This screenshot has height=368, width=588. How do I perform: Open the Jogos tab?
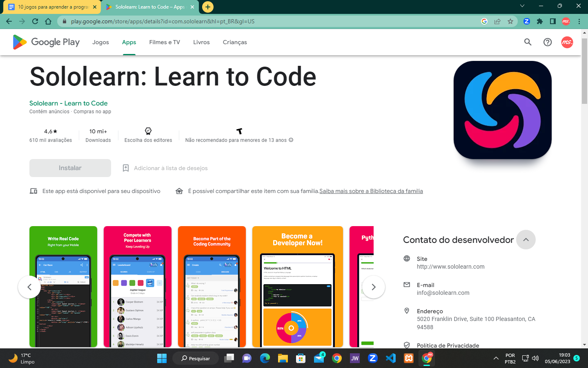pos(100,42)
